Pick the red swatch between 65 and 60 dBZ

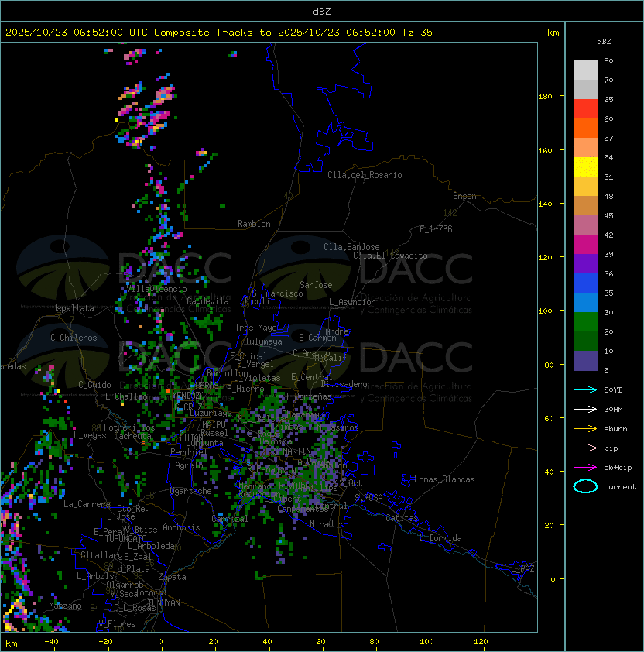coord(585,109)
